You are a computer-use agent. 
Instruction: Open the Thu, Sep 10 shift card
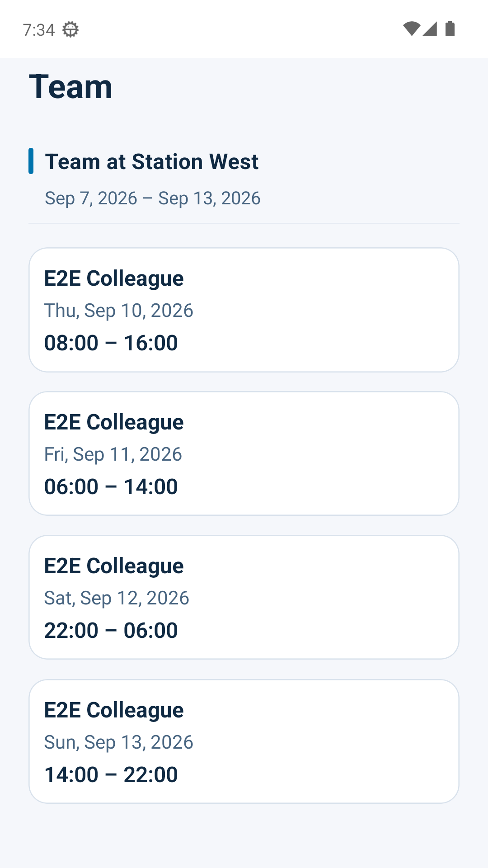[x=244, y=310]
